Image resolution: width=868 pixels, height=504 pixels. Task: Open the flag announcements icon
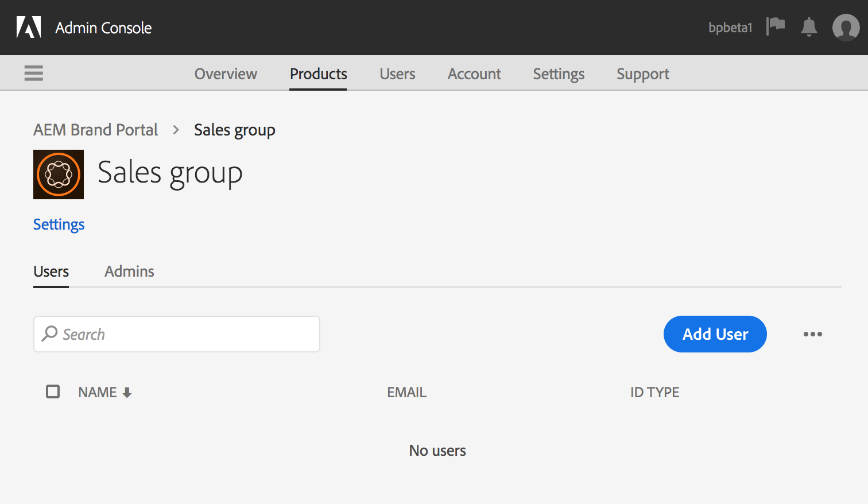coord(776,26)
